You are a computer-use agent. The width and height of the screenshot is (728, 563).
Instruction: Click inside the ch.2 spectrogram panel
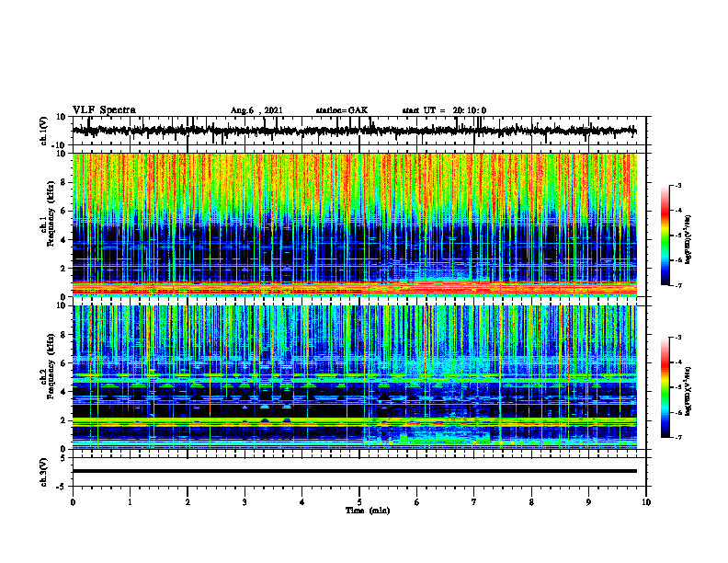(354, 377)
